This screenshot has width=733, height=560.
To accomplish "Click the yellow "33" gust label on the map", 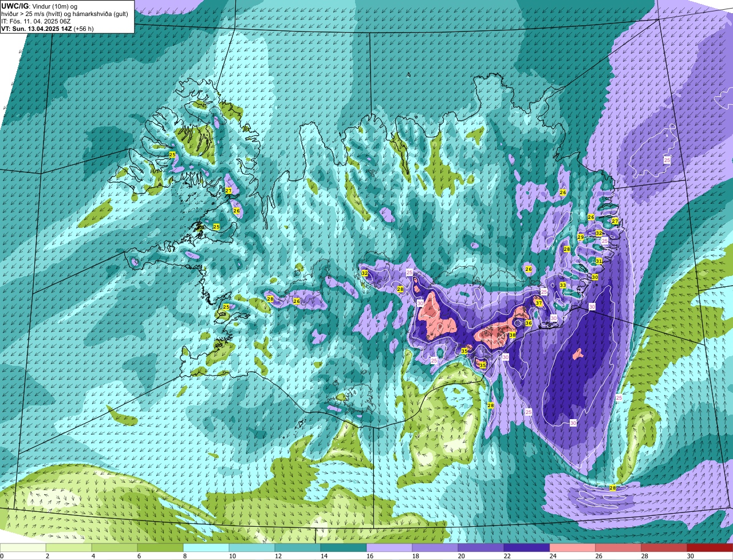I will coord(563,285).
